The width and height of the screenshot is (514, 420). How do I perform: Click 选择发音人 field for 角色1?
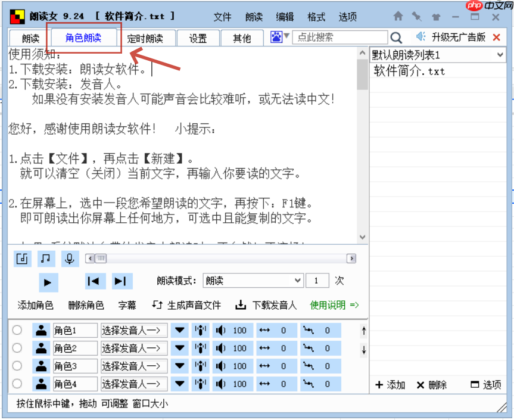pos(134,331)
